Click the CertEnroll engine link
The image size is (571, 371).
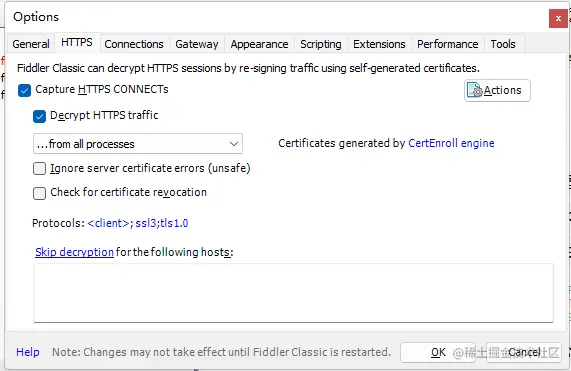coord(451,143)
